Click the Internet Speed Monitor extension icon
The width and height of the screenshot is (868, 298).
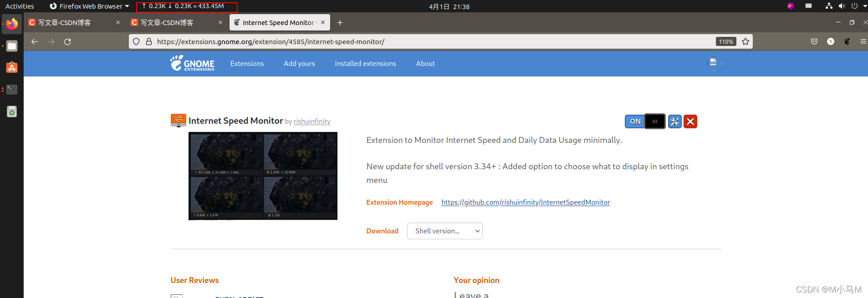[178, 121]
